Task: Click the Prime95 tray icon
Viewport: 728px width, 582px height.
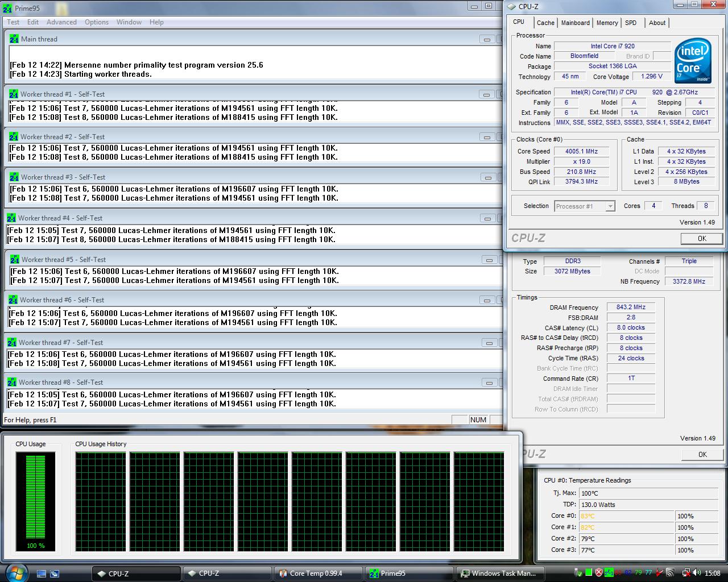Action: [609, 572]
